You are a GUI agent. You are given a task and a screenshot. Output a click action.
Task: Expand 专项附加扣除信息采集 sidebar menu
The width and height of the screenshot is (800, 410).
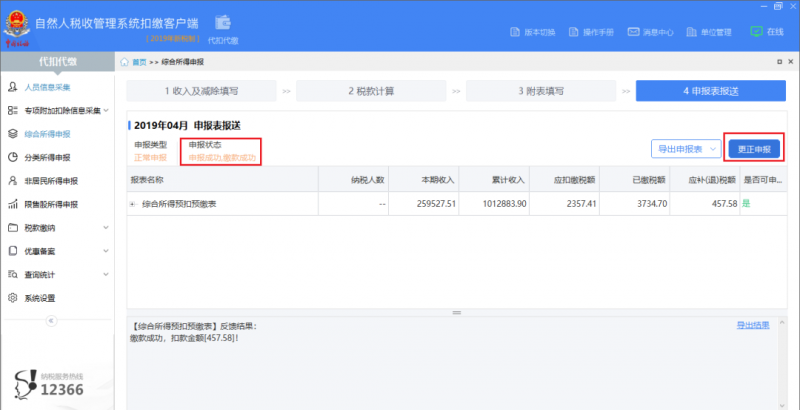[x=58, y=110]
